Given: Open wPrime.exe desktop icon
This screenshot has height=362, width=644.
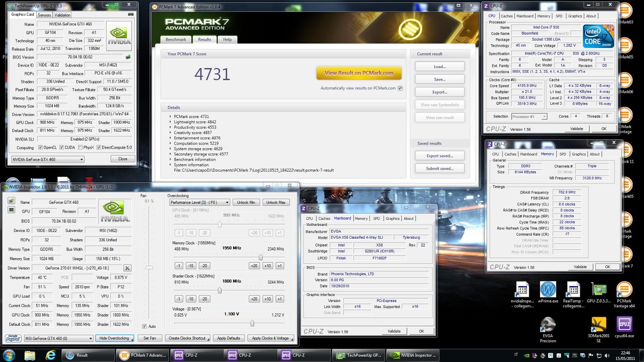Looking at the screenshot, I should pyautogui.click(x=548, y=293).
